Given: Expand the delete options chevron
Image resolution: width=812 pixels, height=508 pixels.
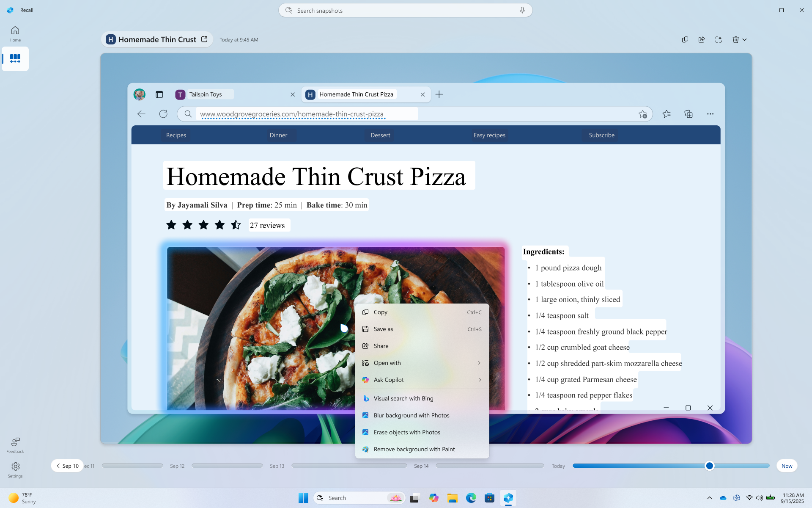Looking at the screenshot, I should click(745, 39).
